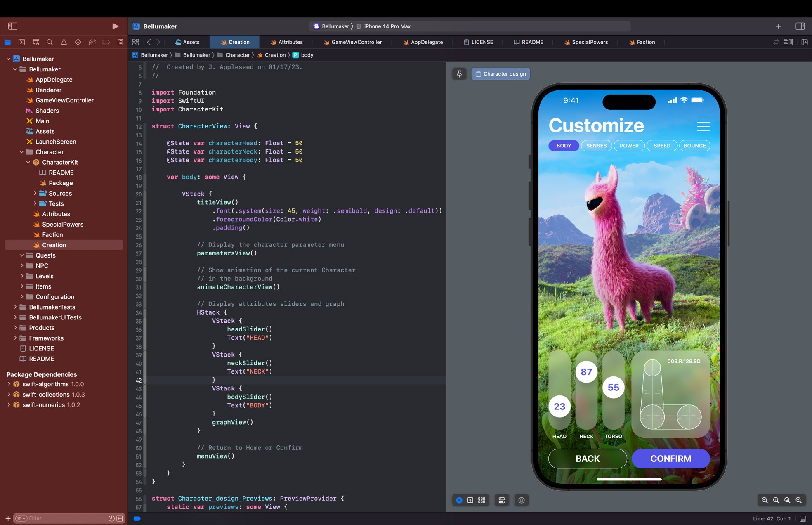Open the canvas device settings icon
Image resolution: width=812 pixels, height=525 pixels.
point(502,500)
